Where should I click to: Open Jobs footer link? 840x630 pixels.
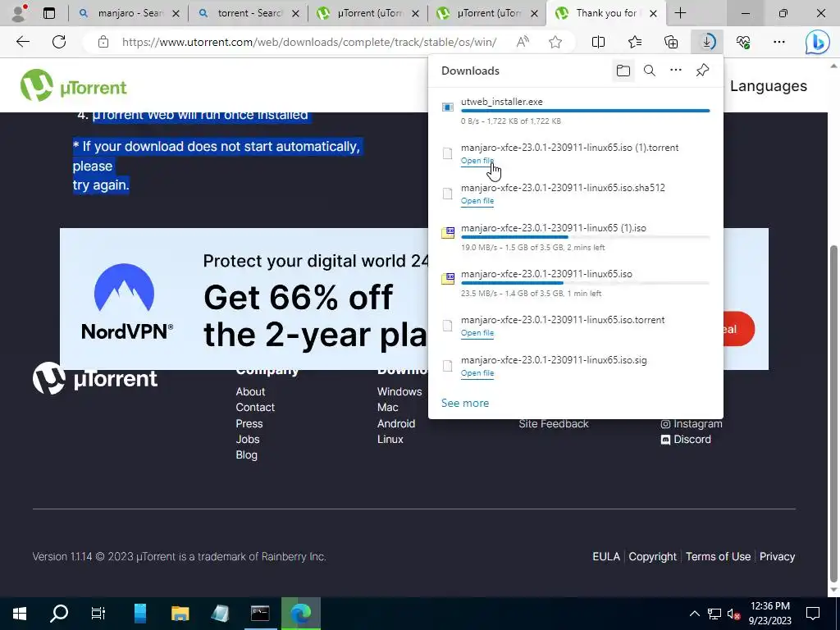pyautogui.click(x=248, y=440)
